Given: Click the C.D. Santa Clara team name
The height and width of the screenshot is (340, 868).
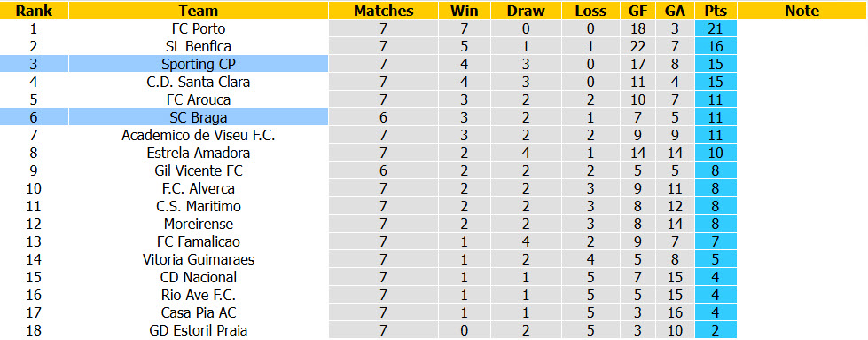Looking at the screenshot, I should (199, 82).
